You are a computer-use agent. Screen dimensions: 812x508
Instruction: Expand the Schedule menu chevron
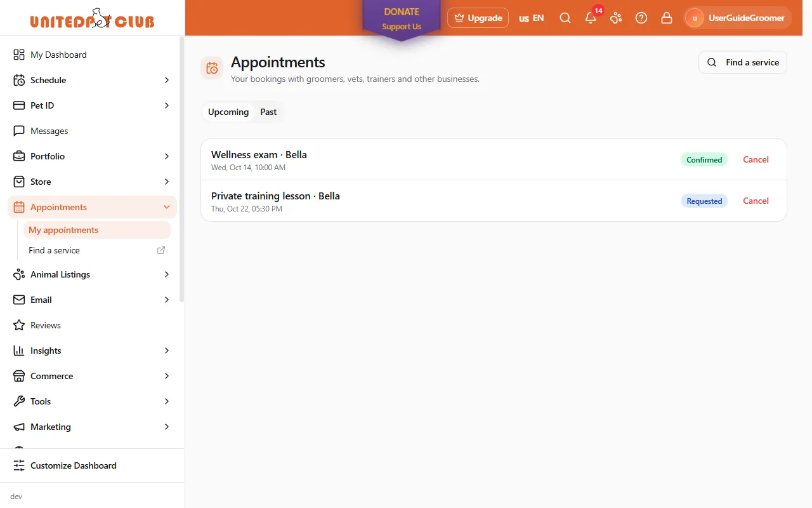167,80
